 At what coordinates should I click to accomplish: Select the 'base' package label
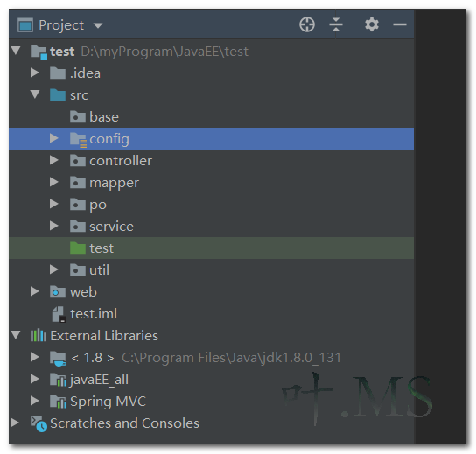pos(104,117)
